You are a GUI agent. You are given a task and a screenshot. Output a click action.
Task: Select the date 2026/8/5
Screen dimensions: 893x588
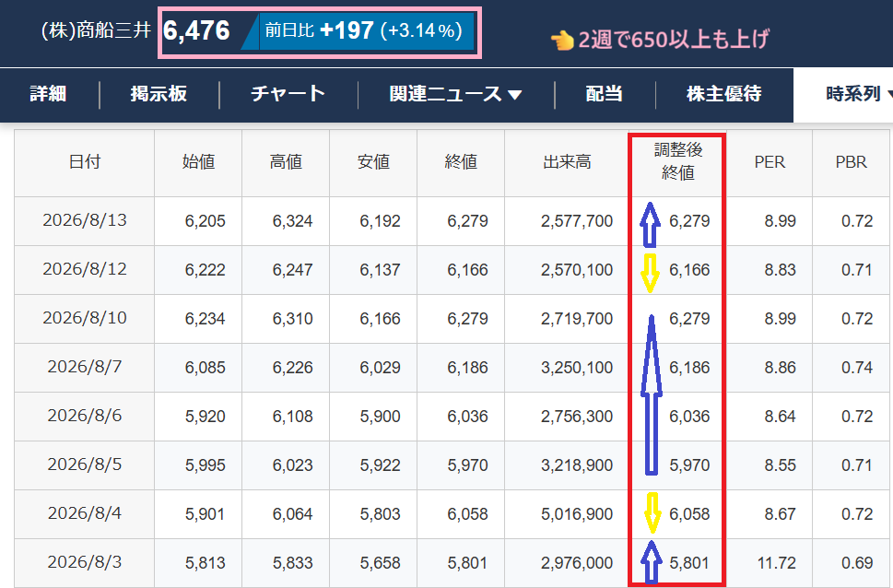85,465
